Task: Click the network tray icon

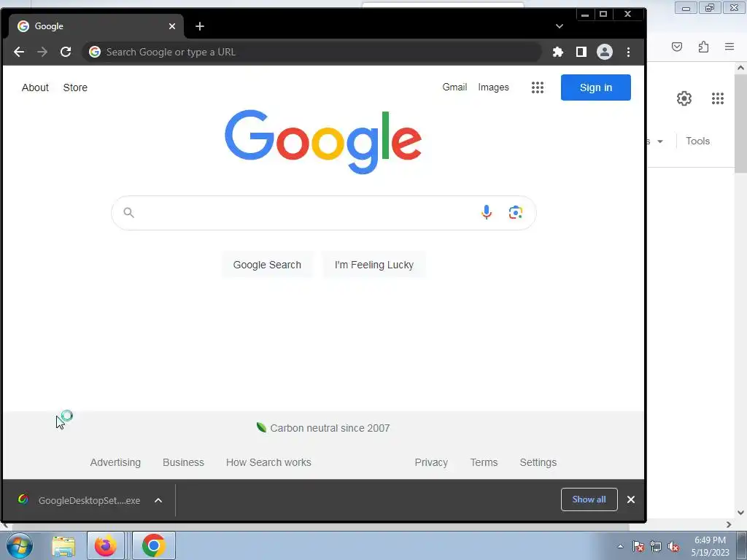Action: point(656,546)
